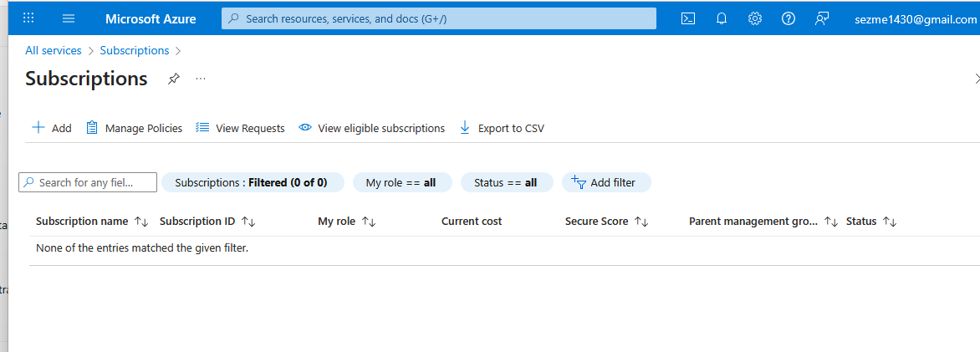Viewport: 980px width, 352px height.
Task: Sort by Status column
Action: click(871, 222)
